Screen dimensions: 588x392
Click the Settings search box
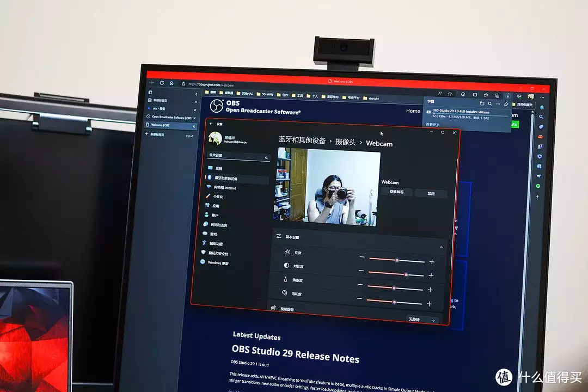[238, 156]
